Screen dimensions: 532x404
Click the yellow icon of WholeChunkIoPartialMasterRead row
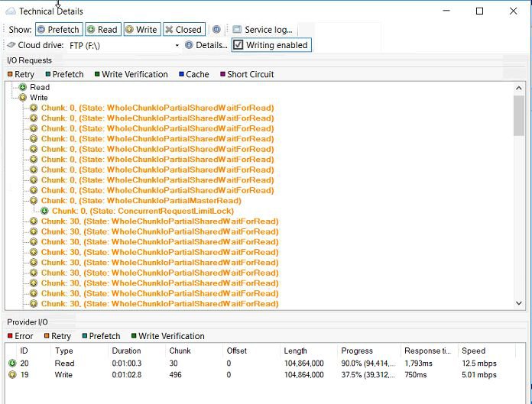pyautogui.click(x=34, y=201)
